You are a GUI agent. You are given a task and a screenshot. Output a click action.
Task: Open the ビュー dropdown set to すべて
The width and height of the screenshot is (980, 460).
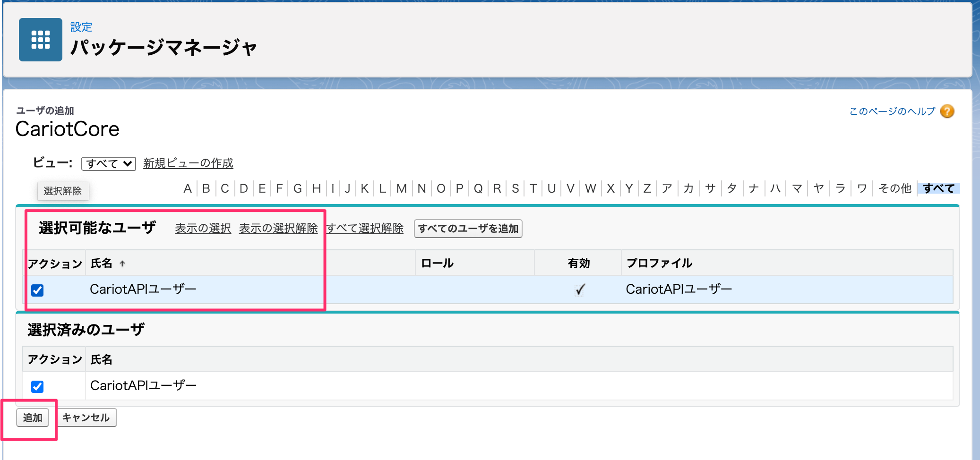point(109,163)
